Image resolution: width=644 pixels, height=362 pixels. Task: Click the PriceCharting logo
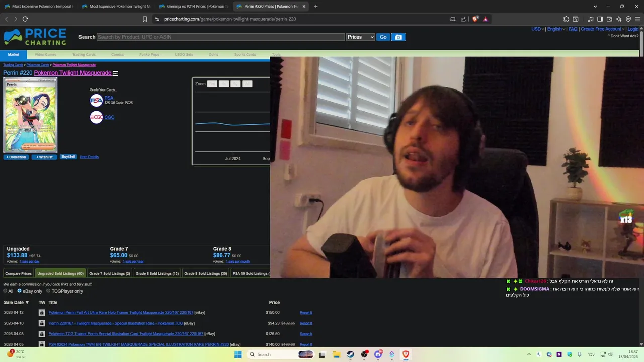[x=35, y=37]
